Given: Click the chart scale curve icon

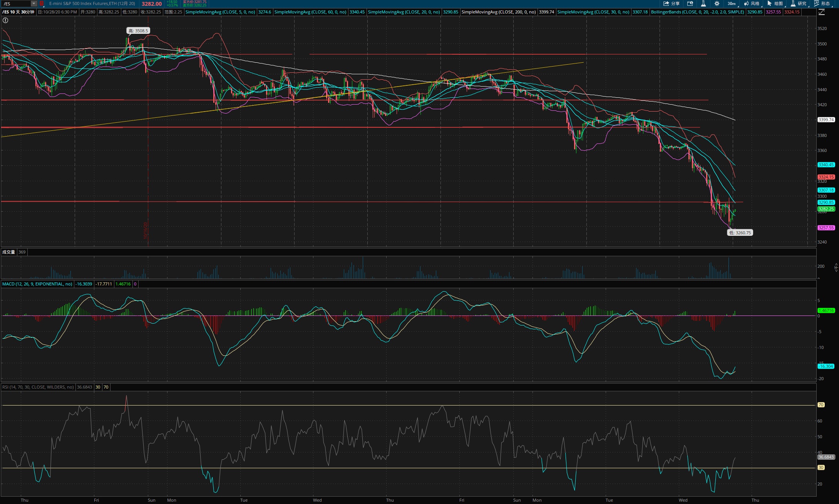Looking at the screenshot, I should 822,12.
